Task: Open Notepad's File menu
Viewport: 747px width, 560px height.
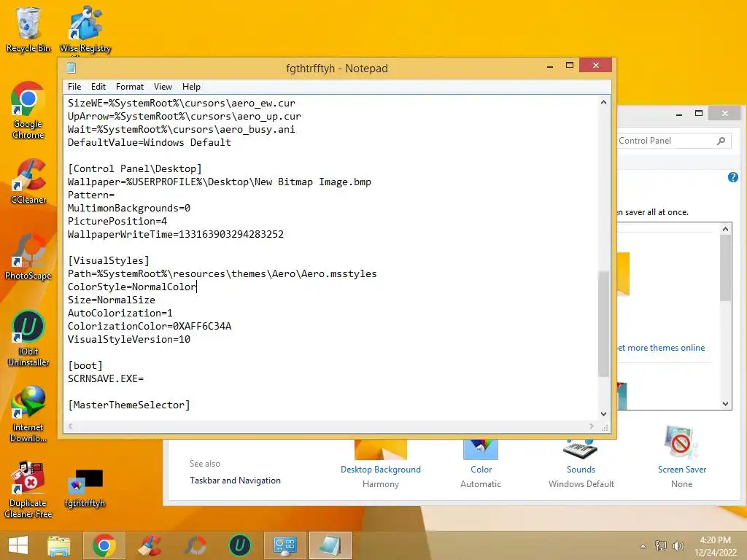Action: 74,87
